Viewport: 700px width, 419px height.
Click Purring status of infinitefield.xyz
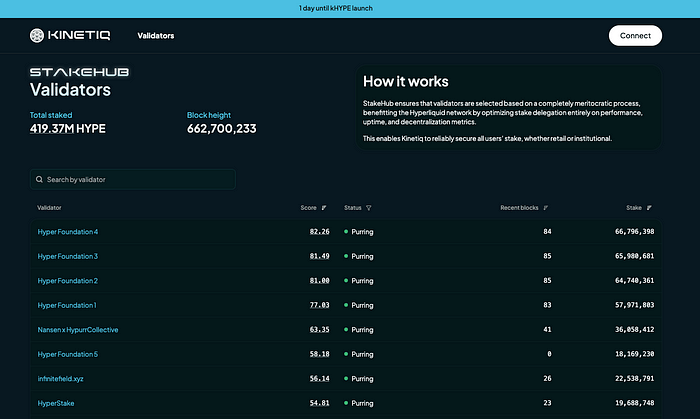359,379
